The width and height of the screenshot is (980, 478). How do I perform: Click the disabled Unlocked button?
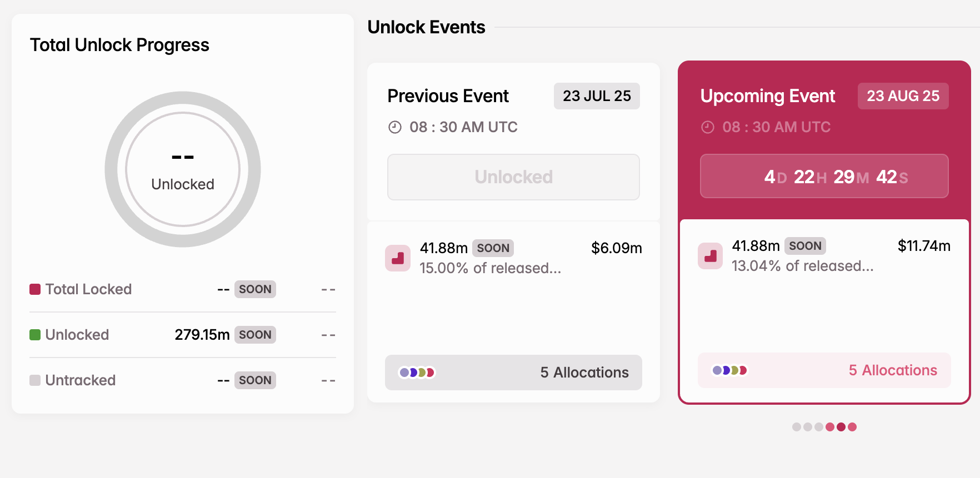coord(513,177)
